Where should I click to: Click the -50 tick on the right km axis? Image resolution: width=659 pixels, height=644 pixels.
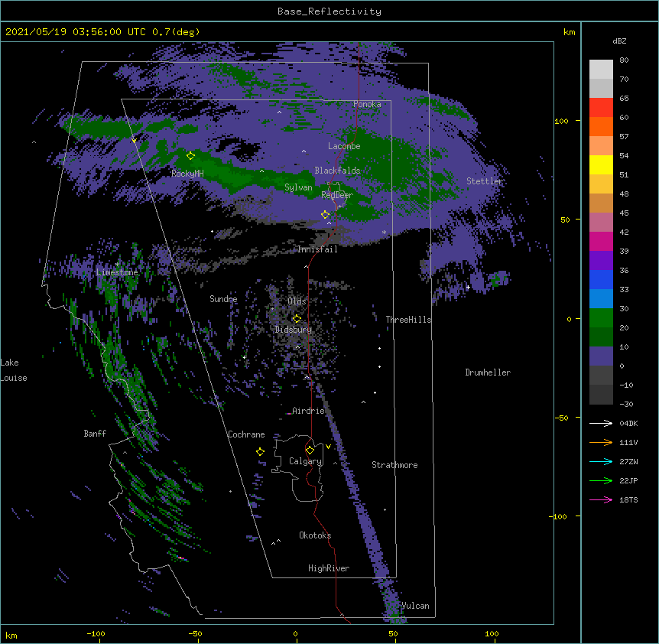[561, 418]
